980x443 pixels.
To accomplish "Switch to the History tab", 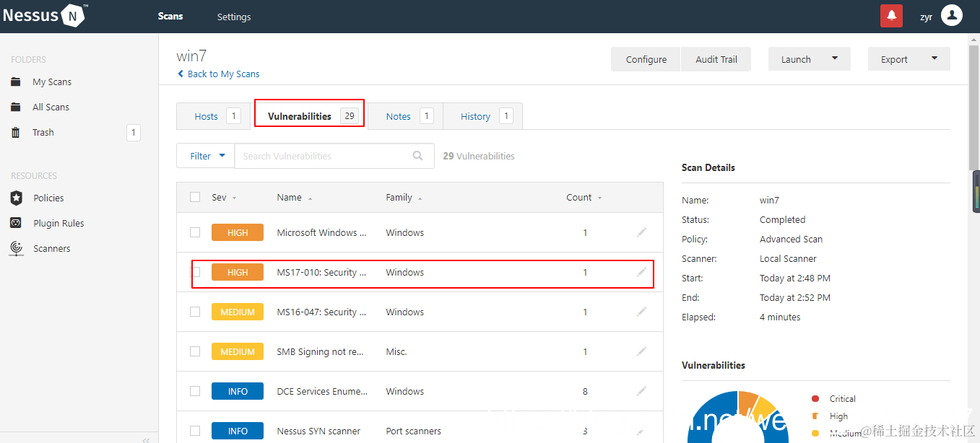I will click(482, 116).
